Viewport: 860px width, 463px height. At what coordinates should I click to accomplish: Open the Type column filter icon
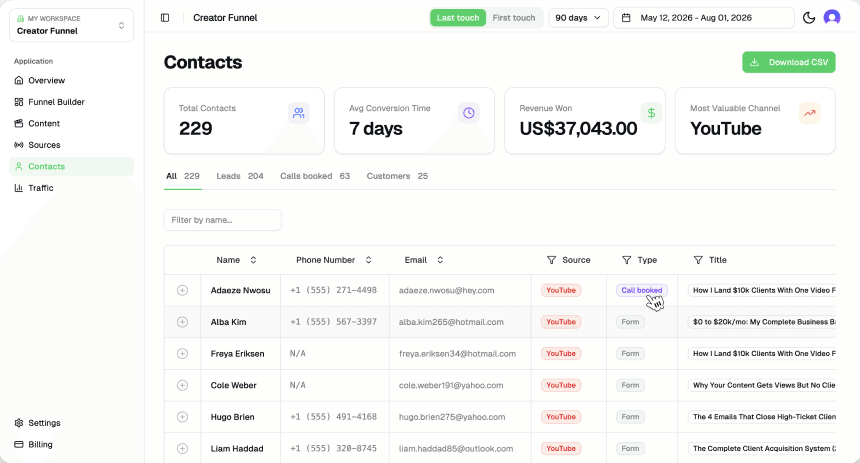(626, 260)
